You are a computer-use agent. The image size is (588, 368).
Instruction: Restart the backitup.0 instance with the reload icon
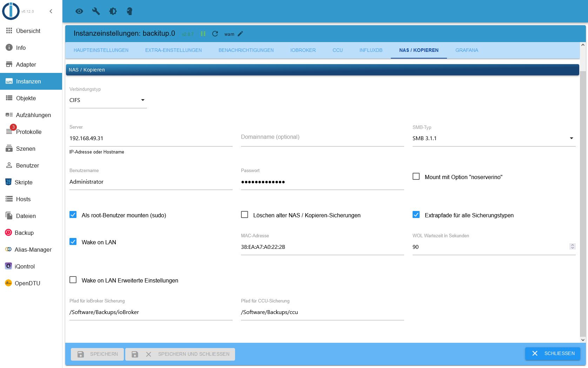(215, 34)
